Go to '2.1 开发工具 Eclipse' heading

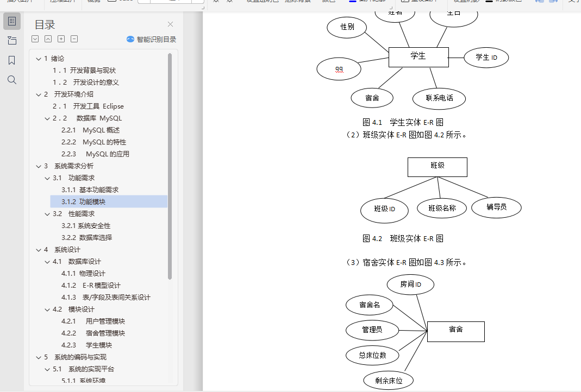tap(88, 106)
